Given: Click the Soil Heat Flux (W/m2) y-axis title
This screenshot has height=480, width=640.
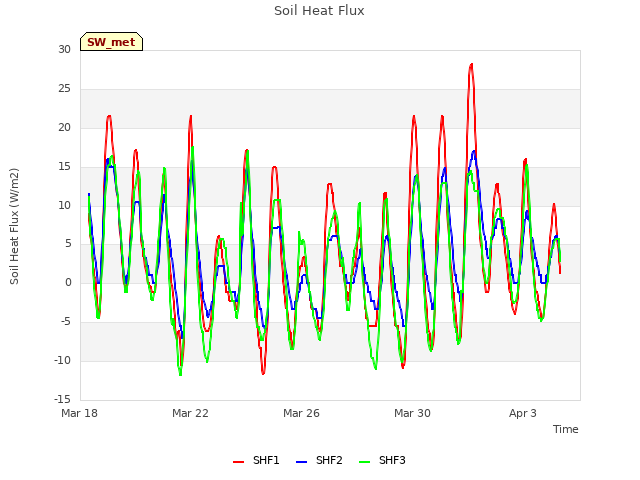Looking at the screenshot, I should (14, 226).
